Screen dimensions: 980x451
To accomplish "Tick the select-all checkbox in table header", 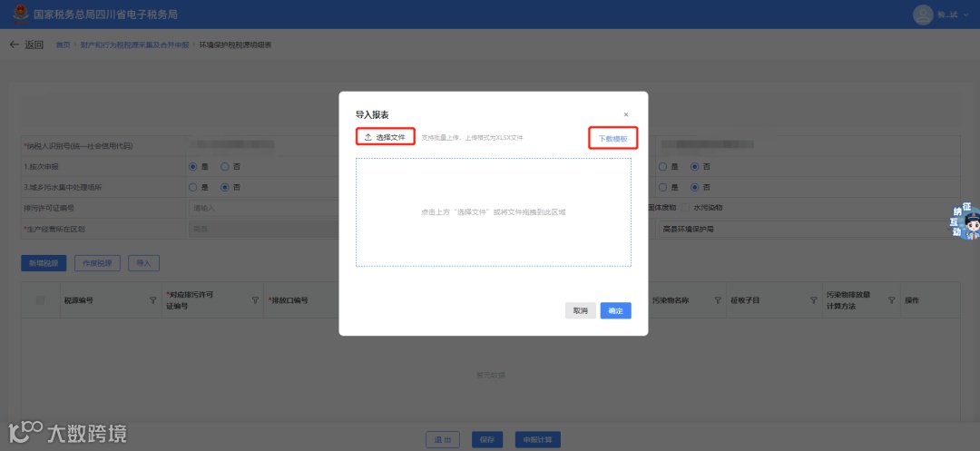I will pos(41,300).
